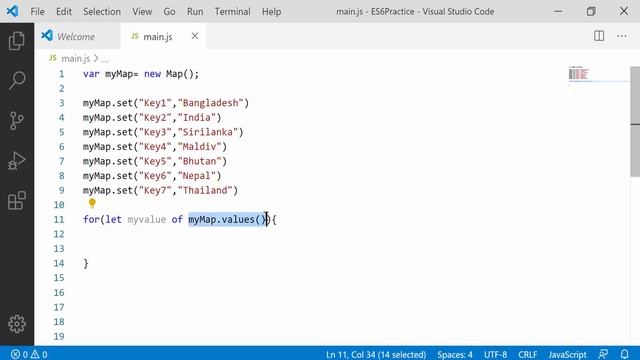The image size is (640, 360).
Task: Open errors and warnings problems indicator
Action: click(x=29, y=354)
